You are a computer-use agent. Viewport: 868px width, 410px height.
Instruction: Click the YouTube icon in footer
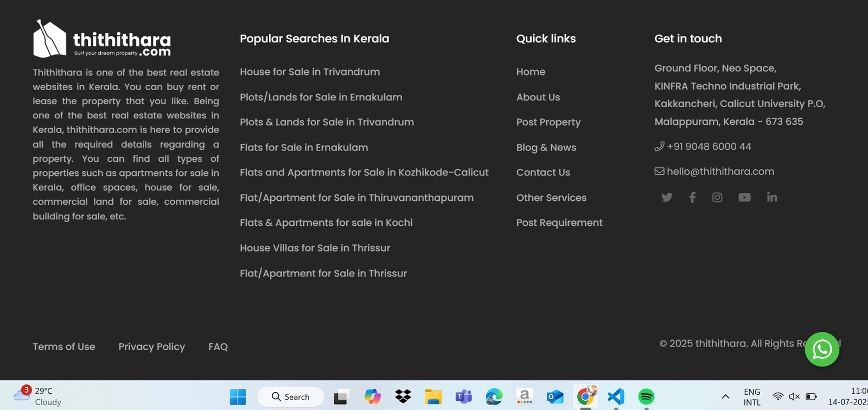coord(744,198)
